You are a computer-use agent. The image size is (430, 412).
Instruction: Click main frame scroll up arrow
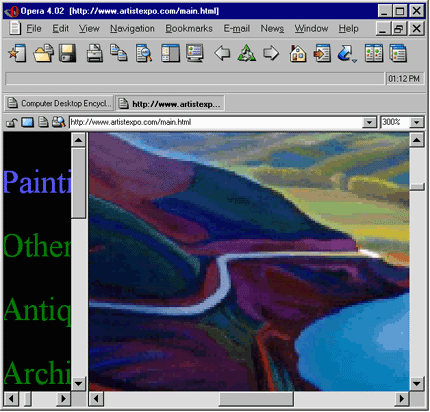[x=417, y=140]
